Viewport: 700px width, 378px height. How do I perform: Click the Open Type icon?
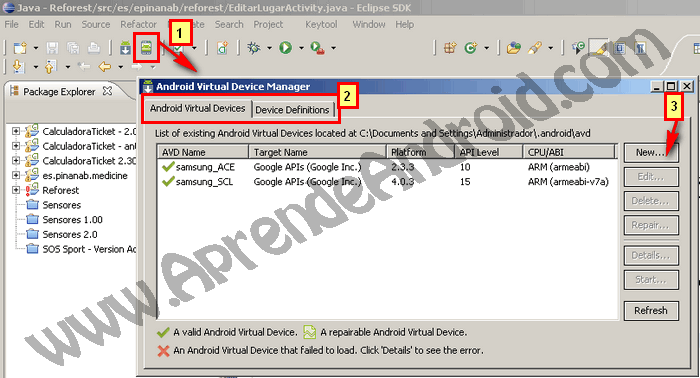pyautogui.click(x=513, y=48)
